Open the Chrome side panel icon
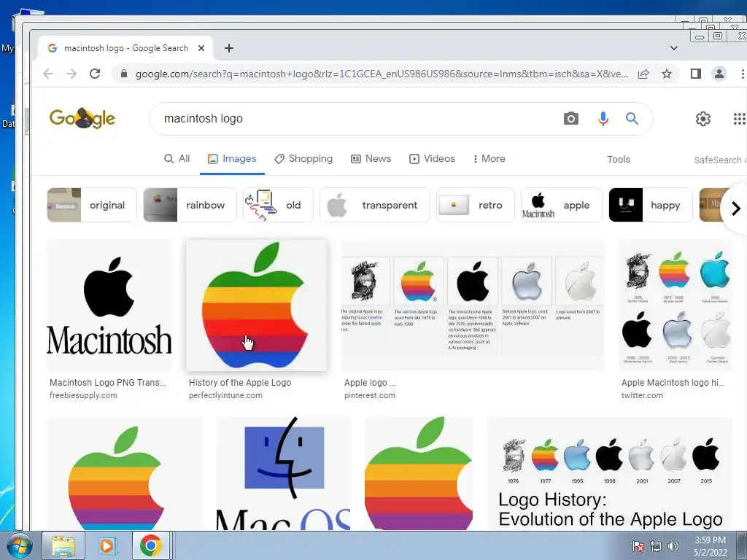 pyautogui.click(x=695, y=74)
